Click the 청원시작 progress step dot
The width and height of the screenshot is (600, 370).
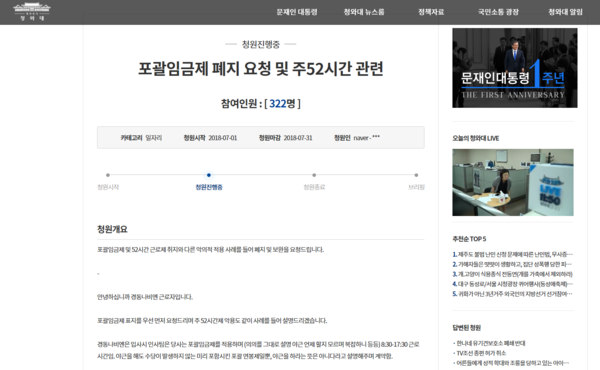coord(108,175)
